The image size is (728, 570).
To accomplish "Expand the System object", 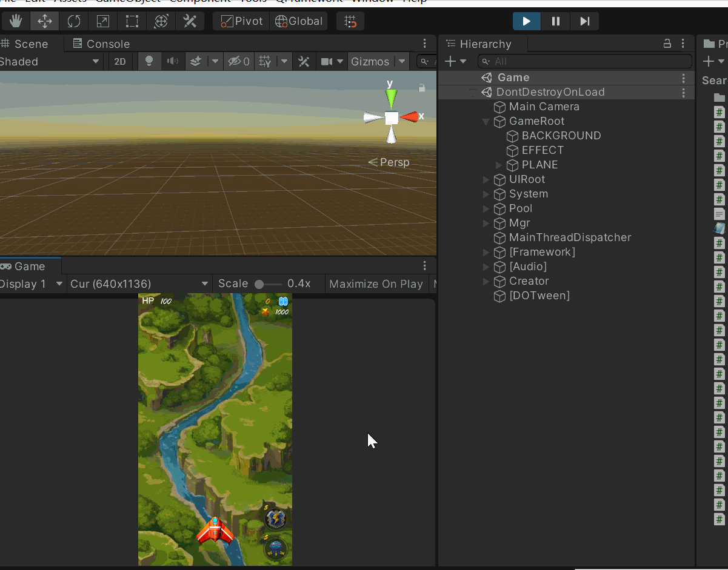I will coord(486,194).
